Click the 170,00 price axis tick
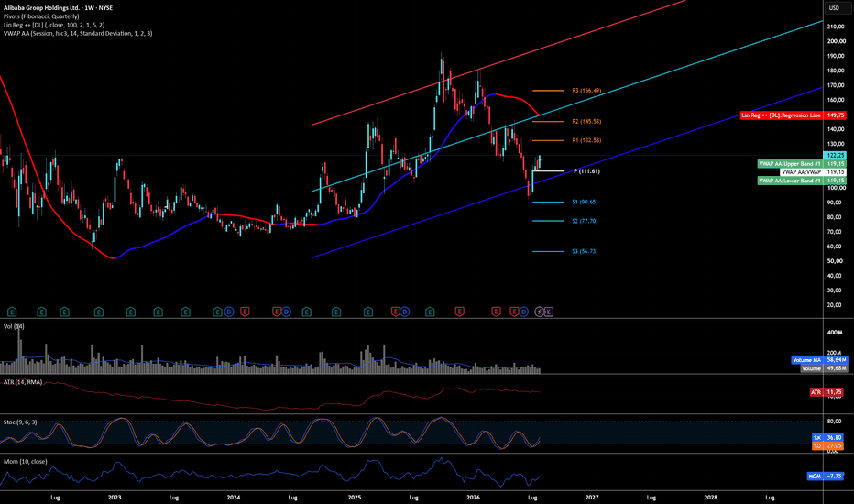Image resolution: width=854 pixels, height=504 pixels. click(x=836, y=85)
